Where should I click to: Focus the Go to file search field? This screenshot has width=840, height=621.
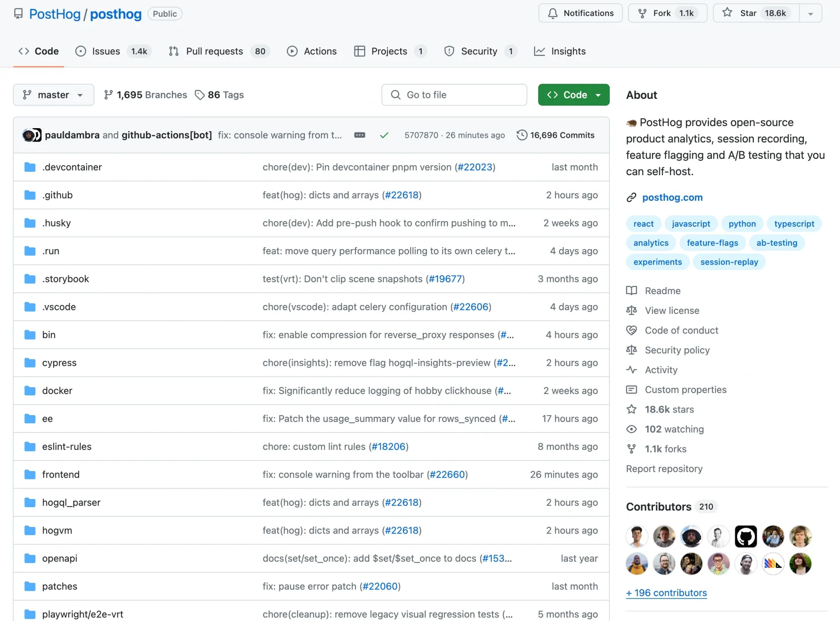[x=454, y=95]
